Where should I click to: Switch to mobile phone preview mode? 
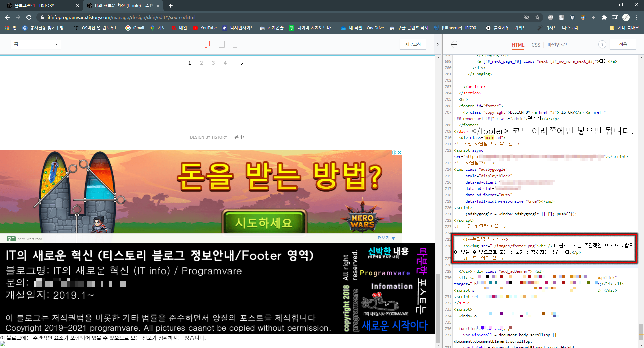[235, 44]
